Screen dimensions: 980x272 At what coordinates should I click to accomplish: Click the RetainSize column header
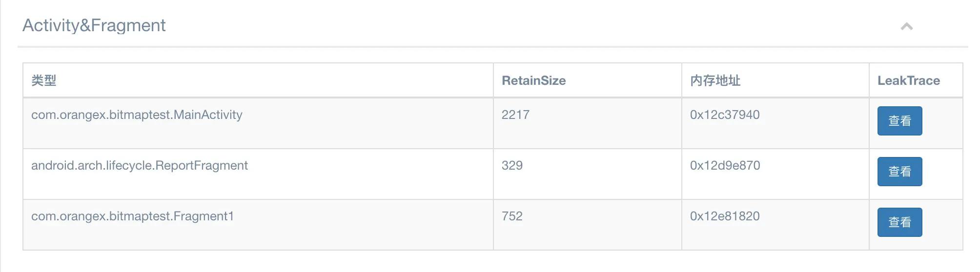[x=533, y=80]
